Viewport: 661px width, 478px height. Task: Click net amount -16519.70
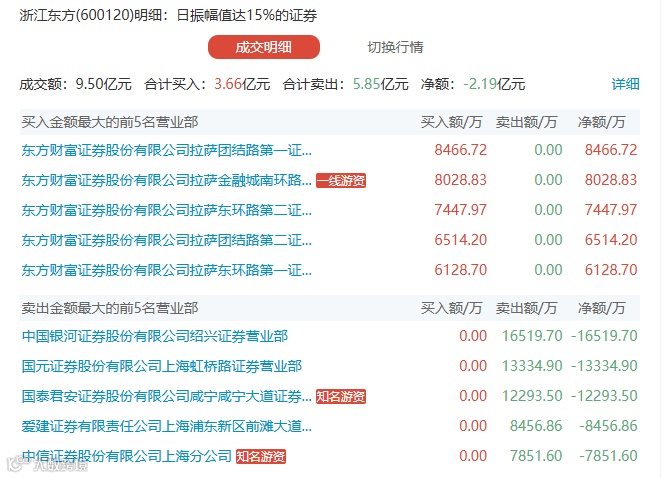pyautogui.click(x=604, y=336)
